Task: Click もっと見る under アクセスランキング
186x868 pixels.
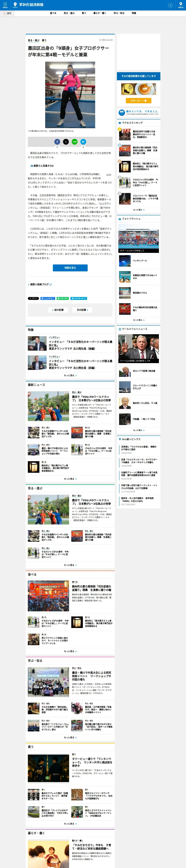Action: coord(138,210)
